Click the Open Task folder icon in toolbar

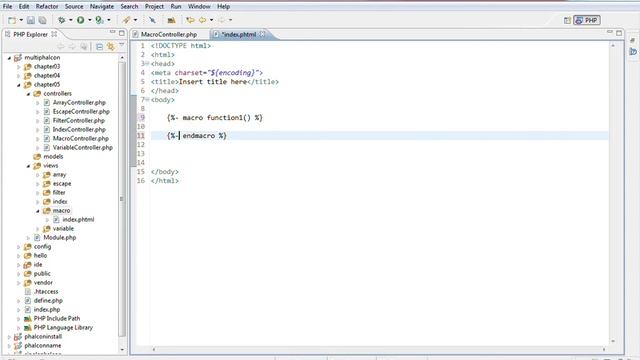coord(171,20)
